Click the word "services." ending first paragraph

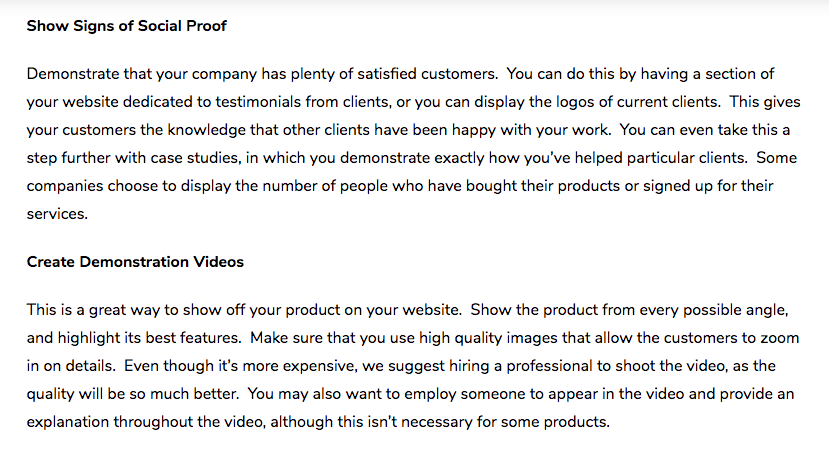click(58, 214)
